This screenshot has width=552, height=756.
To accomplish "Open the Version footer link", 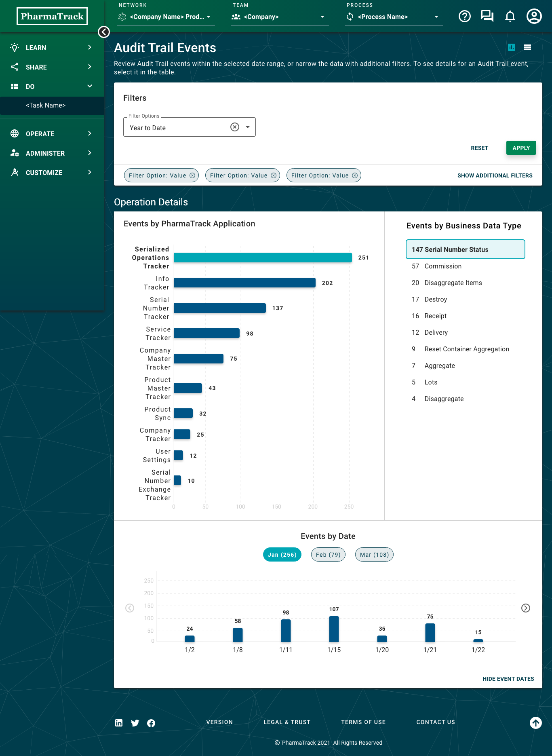I will (219, 722).
